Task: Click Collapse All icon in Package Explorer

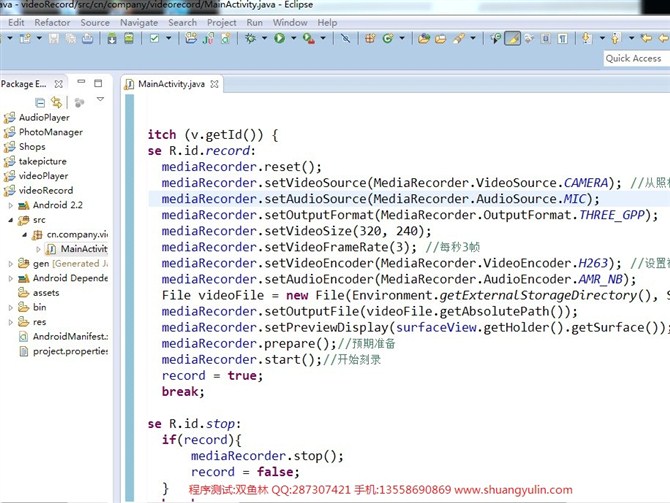Action: [x=40, y=102]
